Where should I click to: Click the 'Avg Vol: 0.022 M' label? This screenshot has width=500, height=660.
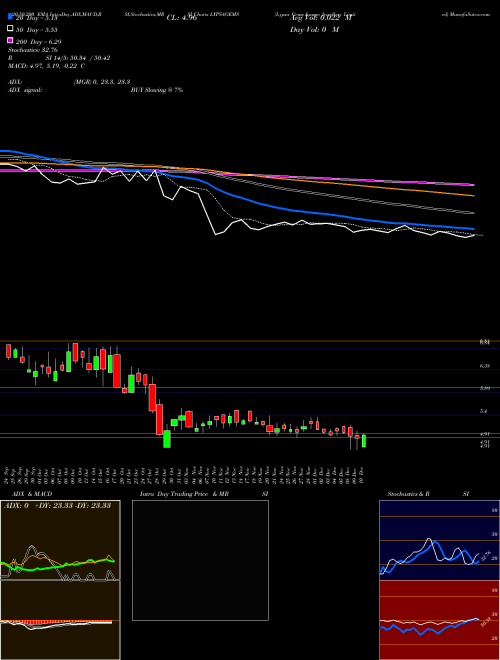(x=321, y=18)
